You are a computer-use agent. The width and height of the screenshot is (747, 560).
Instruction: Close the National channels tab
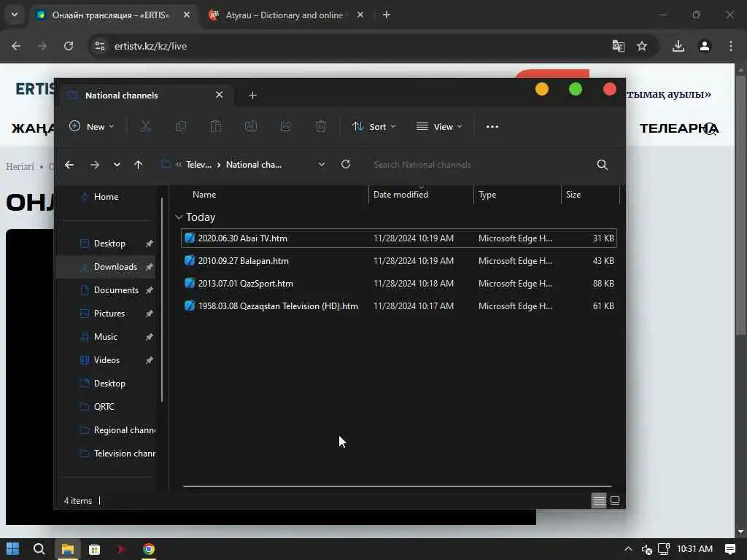pos(219,95)
